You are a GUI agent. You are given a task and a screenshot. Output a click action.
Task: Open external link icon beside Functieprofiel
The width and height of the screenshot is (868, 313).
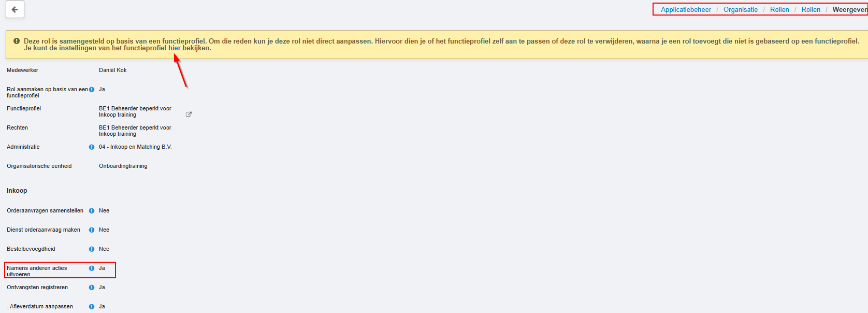click(189, 115)
